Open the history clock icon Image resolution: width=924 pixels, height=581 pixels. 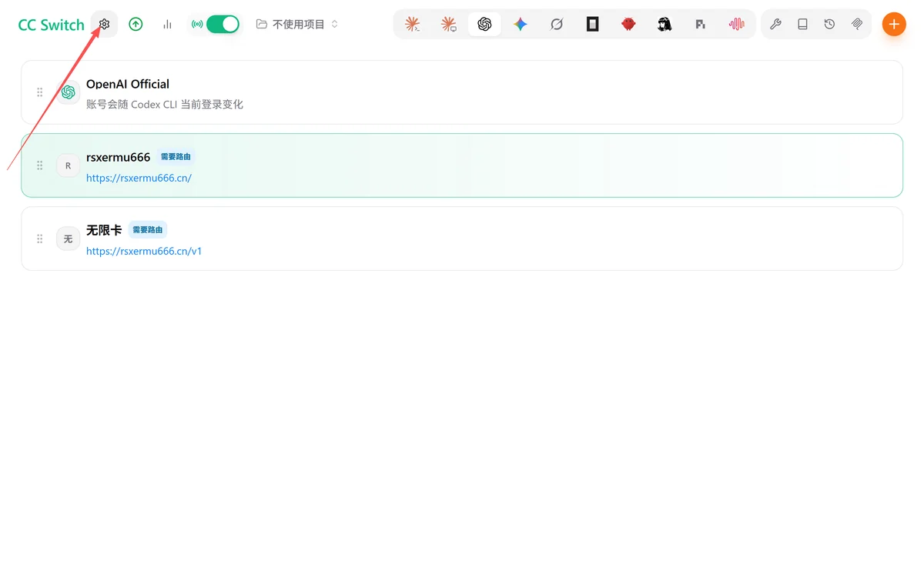(829, 24)
